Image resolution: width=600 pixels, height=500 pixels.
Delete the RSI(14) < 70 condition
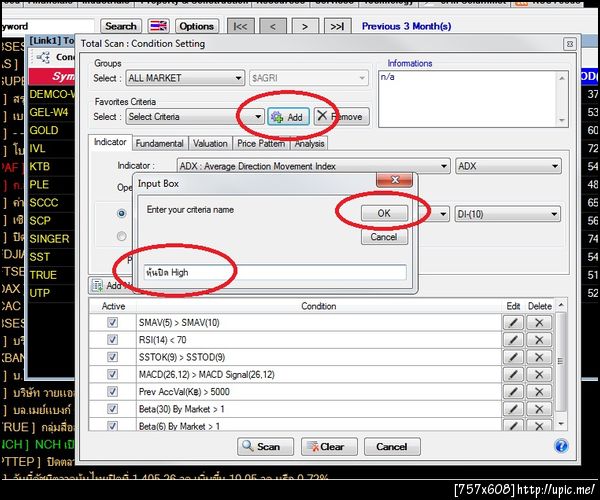539,340
